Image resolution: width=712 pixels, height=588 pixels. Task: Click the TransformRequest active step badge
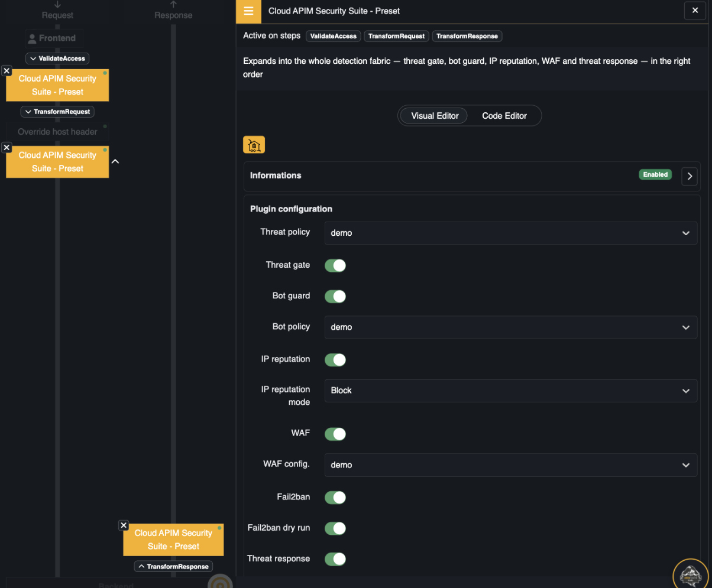click(396, 36)
